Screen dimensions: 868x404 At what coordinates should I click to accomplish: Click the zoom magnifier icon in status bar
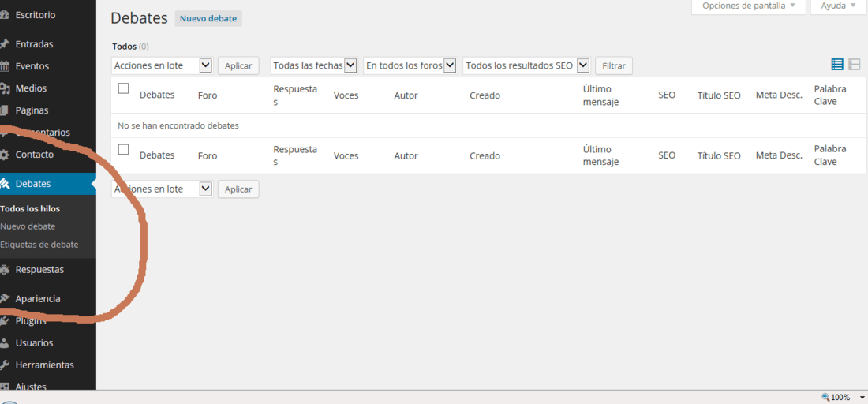point(825,397)
